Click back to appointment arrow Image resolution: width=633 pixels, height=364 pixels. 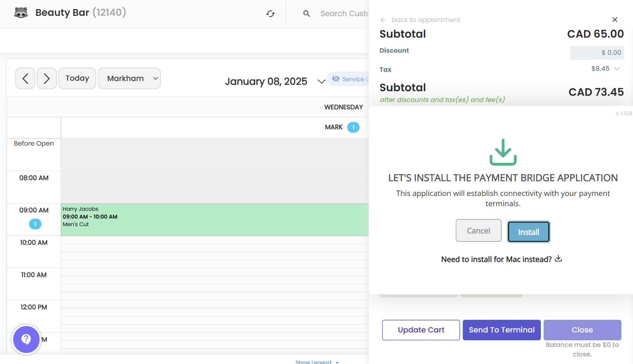[x=383, y=20]
